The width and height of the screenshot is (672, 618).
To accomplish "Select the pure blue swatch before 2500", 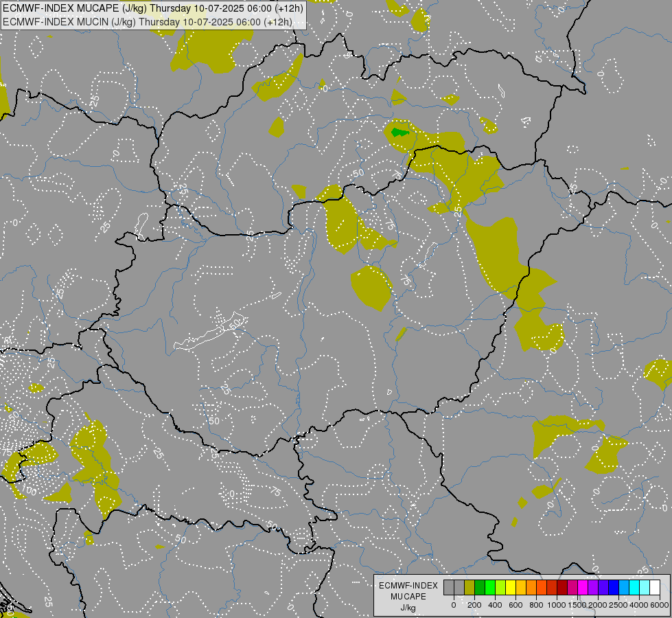I will pos(614,588).
